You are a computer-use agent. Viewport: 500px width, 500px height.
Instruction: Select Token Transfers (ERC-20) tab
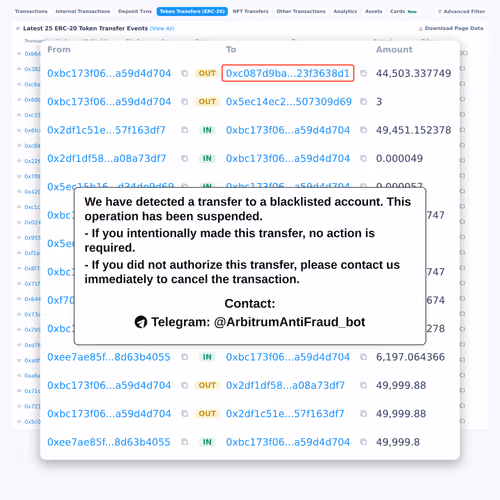(x=192, y=11)
